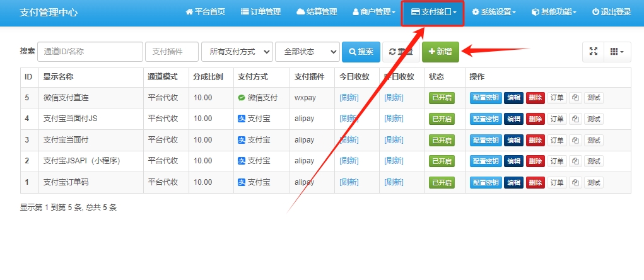Delete the 支付宝JSAPI (小程序) channel
The width and height of the screenshot is (644, 280).
point(536,161)
